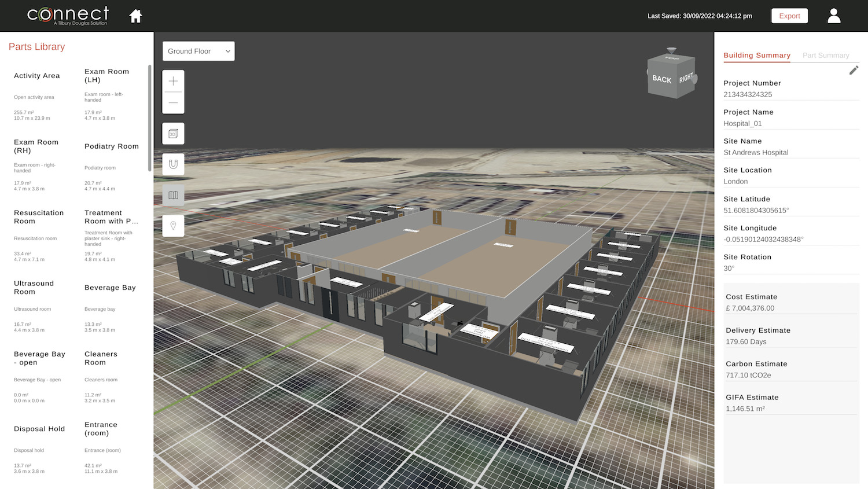
Task: Click the TOP face of the view cube
Action: pos(671,58)
